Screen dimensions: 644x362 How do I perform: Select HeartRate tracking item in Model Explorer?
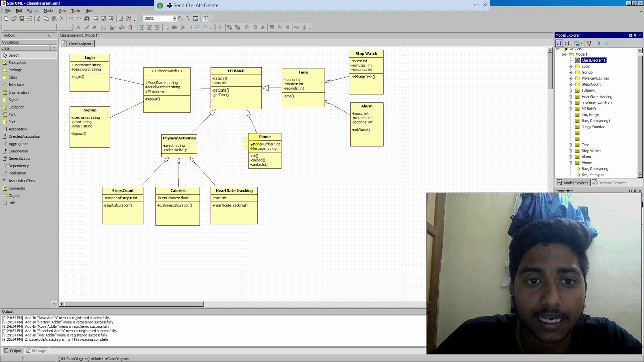(597, 97)
